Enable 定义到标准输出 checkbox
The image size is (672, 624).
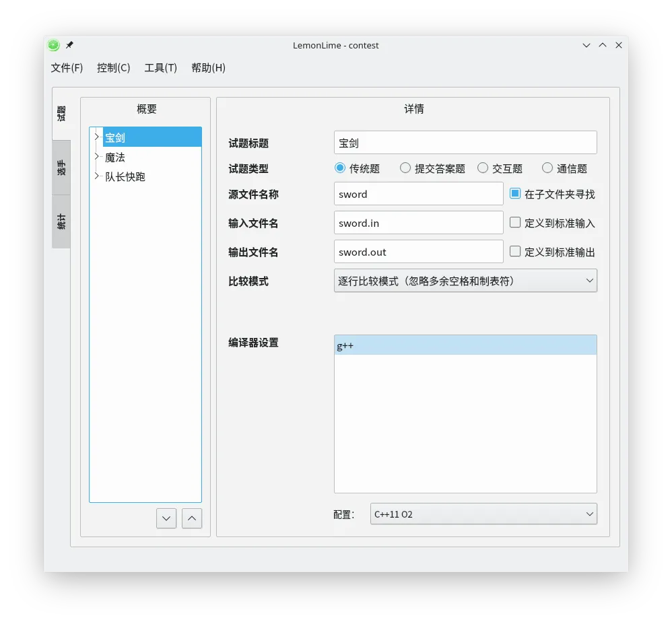tap(515, 251)
